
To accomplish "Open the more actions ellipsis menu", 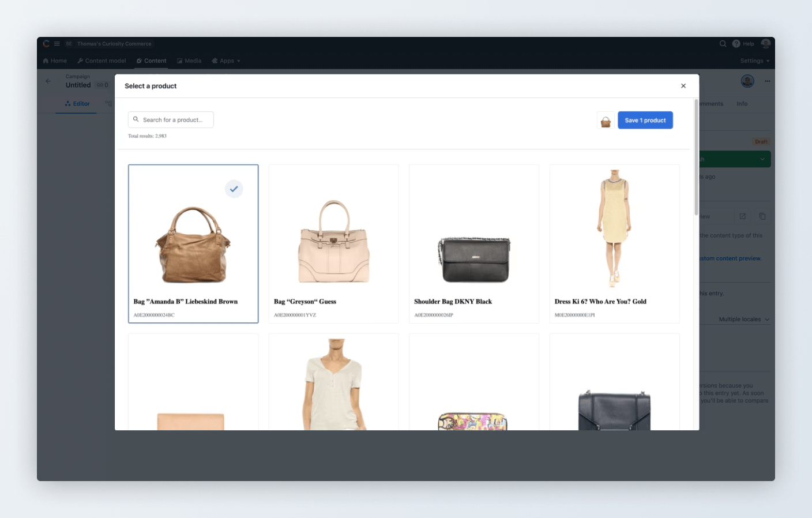I will pos(768,81).
